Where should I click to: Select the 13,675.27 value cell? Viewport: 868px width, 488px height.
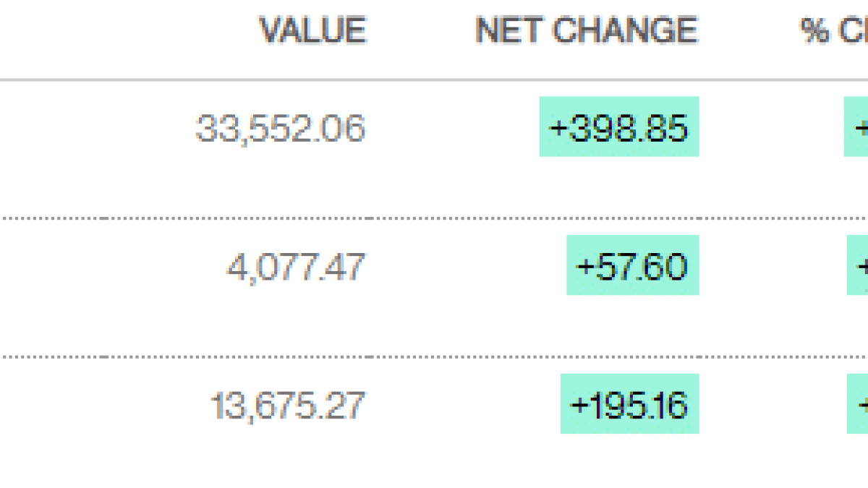click(x=287, y=406)
